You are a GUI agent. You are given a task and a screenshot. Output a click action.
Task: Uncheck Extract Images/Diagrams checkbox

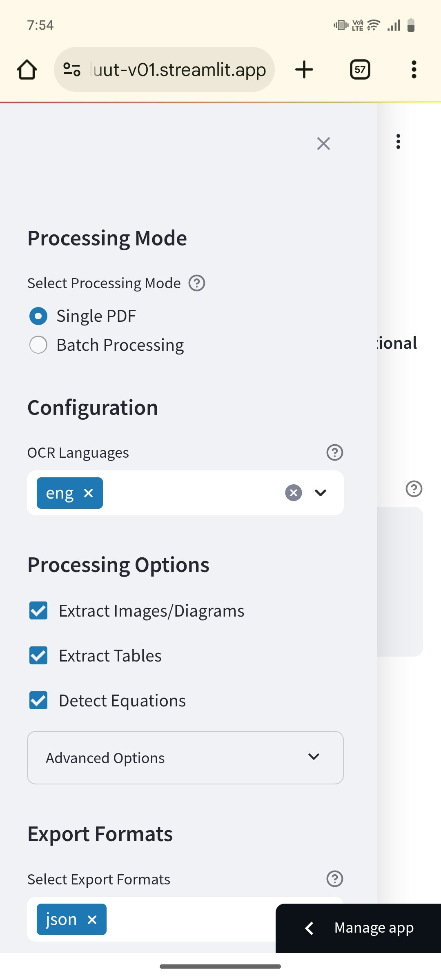[38, 611]
